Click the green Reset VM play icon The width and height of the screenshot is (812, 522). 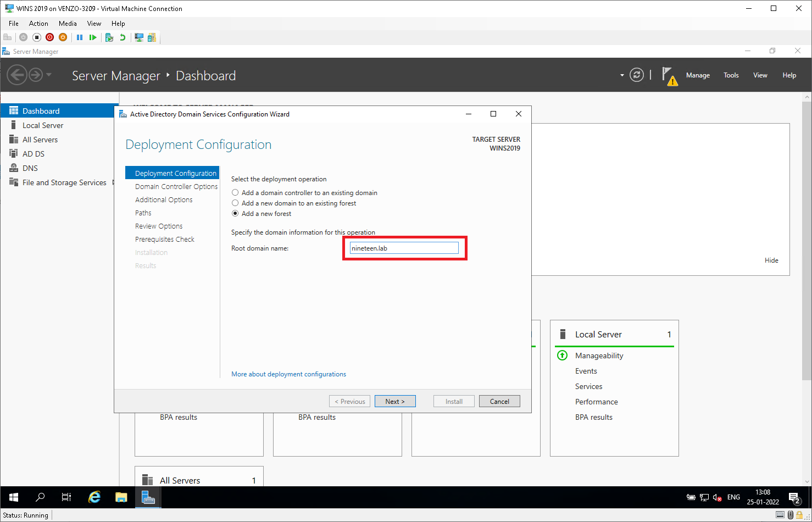(93, 37)
